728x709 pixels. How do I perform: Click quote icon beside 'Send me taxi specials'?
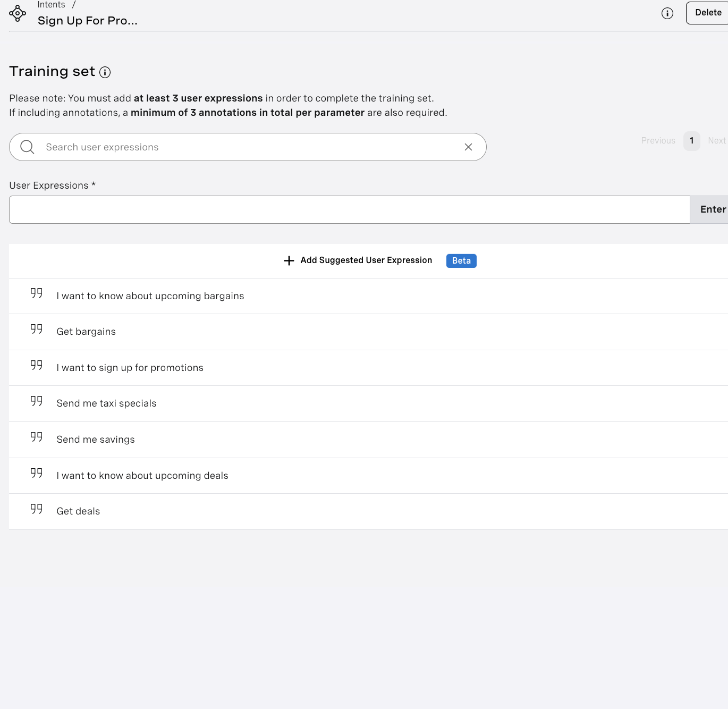[x=36, y=401]
